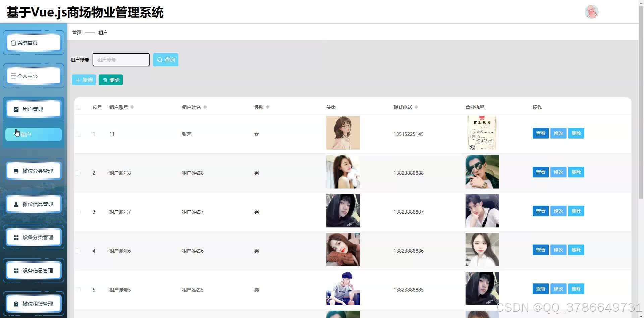
Task: Click the grid icon beside 设备分类管理
Action: pyautogui.click(x=16, y=237)
